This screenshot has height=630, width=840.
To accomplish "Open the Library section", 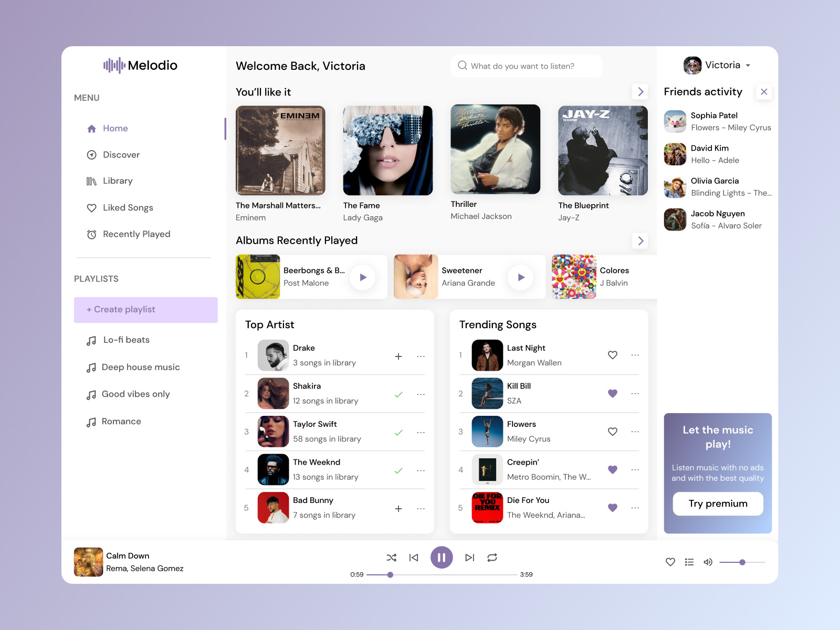I will [118, 181].
